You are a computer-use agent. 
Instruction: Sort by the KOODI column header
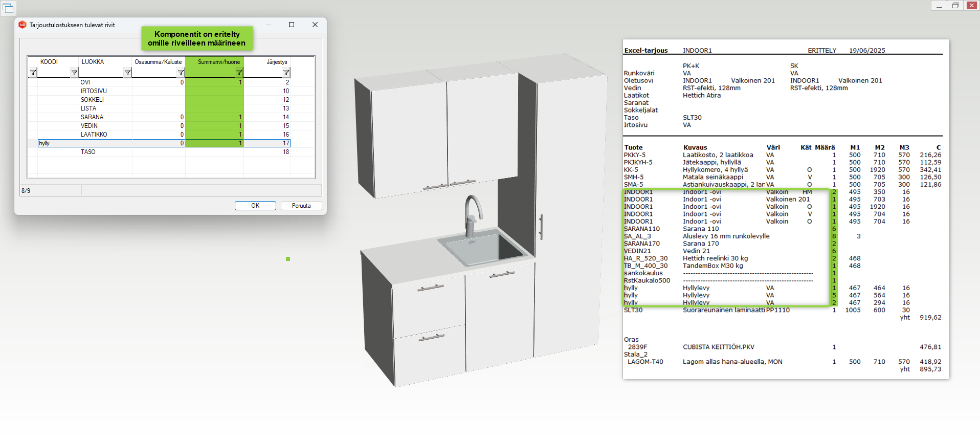(49, 62)
